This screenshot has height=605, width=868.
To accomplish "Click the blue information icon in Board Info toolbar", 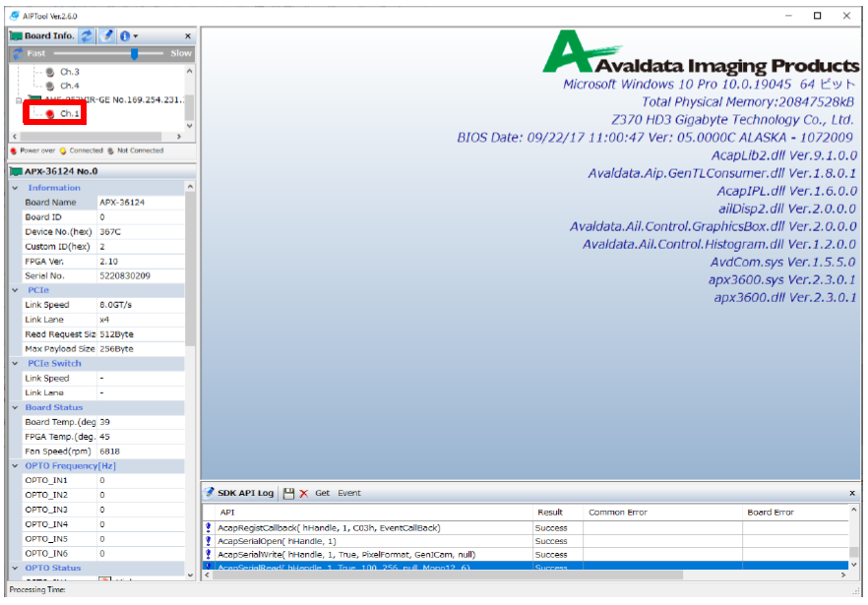I will [125, 35].
